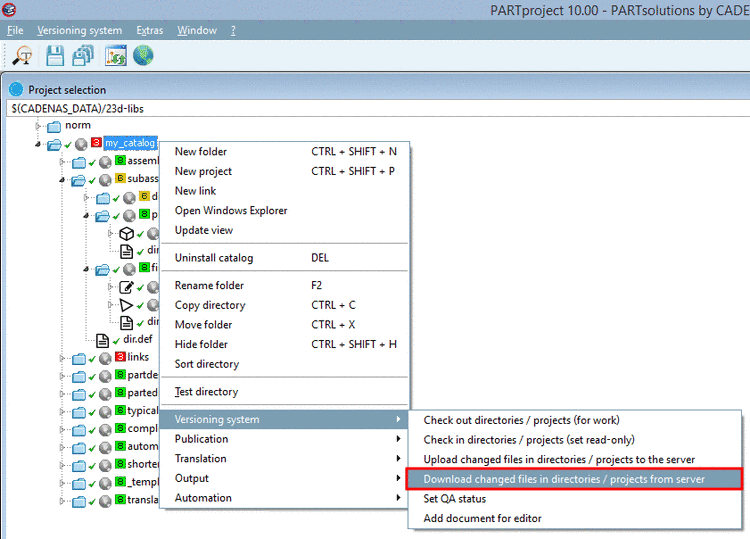Viewport: 750px width, 539px height.
Task: Select Check in directories / projects (set read-only)
Action: click(574, 440)
